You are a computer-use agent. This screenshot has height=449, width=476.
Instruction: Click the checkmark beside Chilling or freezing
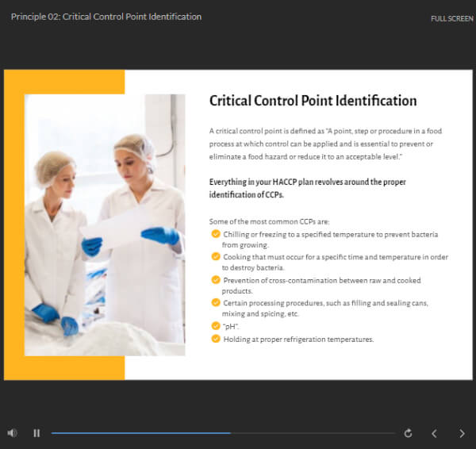[x=216, y=235]
